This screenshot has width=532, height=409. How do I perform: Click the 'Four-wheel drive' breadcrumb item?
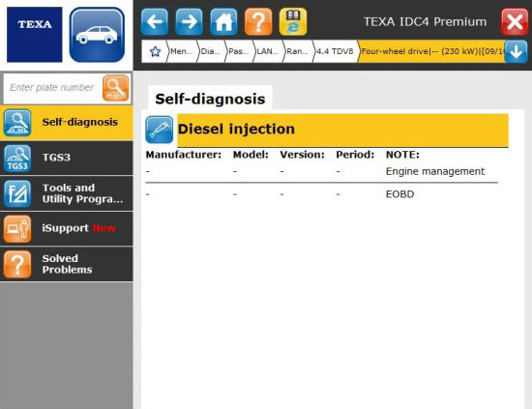(431, 51)
